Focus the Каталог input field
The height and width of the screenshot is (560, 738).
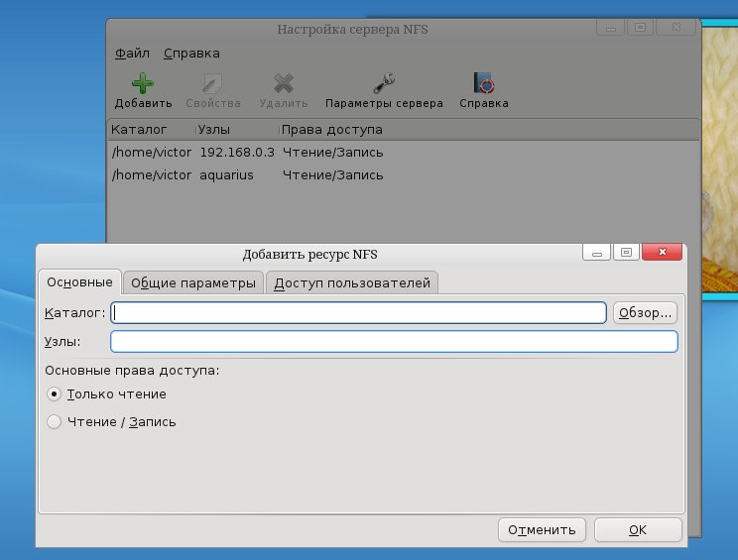358,312
